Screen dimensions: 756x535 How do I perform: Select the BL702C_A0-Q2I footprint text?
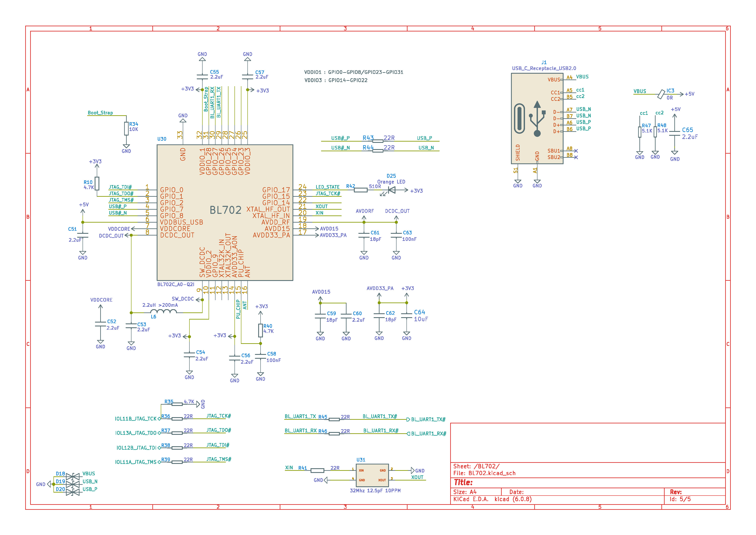[x=176, y=284]
